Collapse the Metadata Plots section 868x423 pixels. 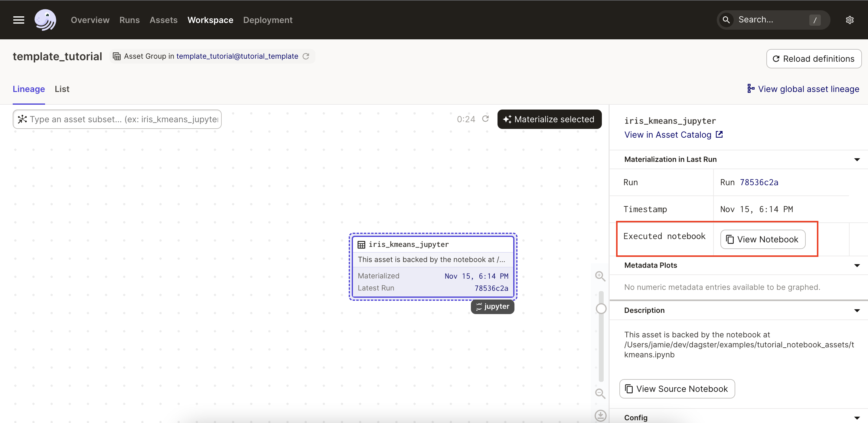point(857,265)
